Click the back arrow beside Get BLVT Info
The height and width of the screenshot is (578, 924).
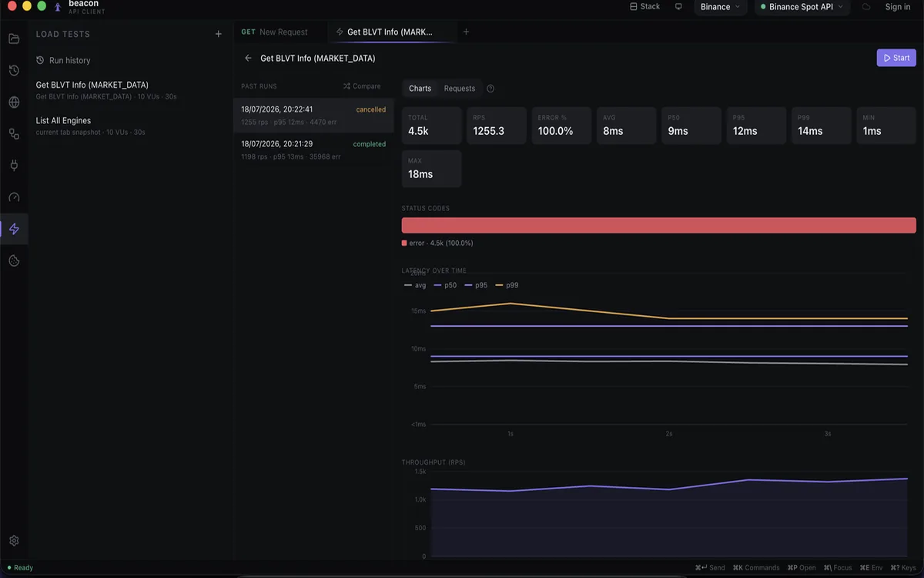click(x=248, y=58)
